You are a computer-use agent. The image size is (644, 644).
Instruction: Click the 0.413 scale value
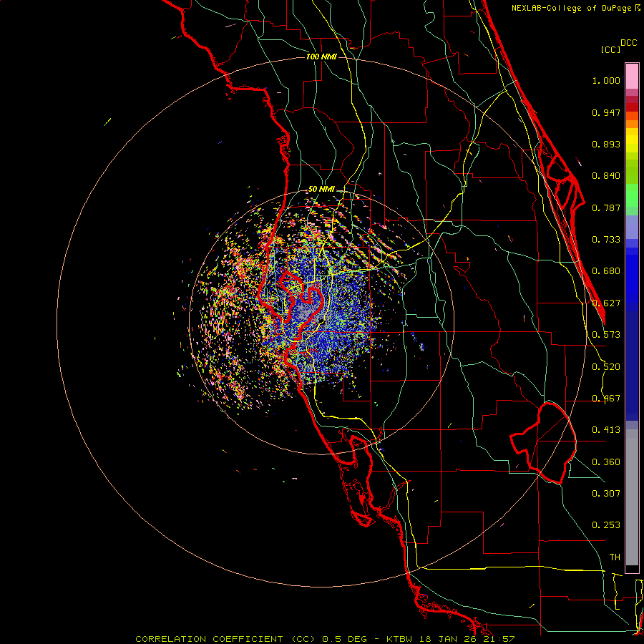[x=606, y=430]
